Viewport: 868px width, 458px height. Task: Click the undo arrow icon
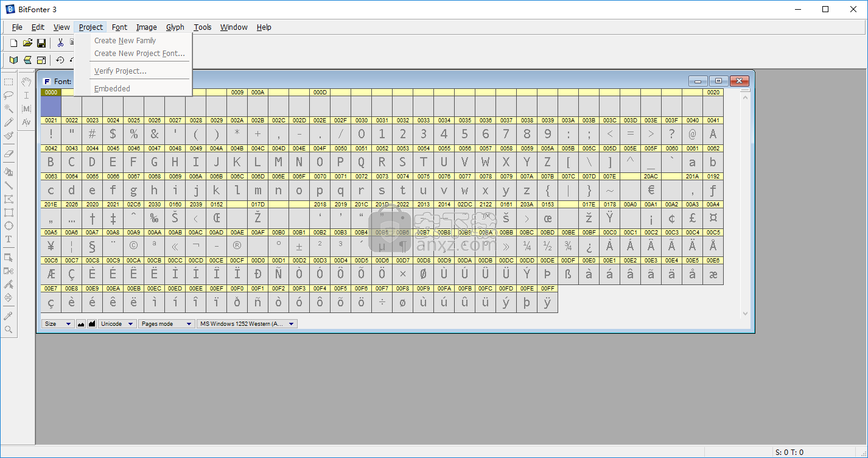(x=60, y=60)
